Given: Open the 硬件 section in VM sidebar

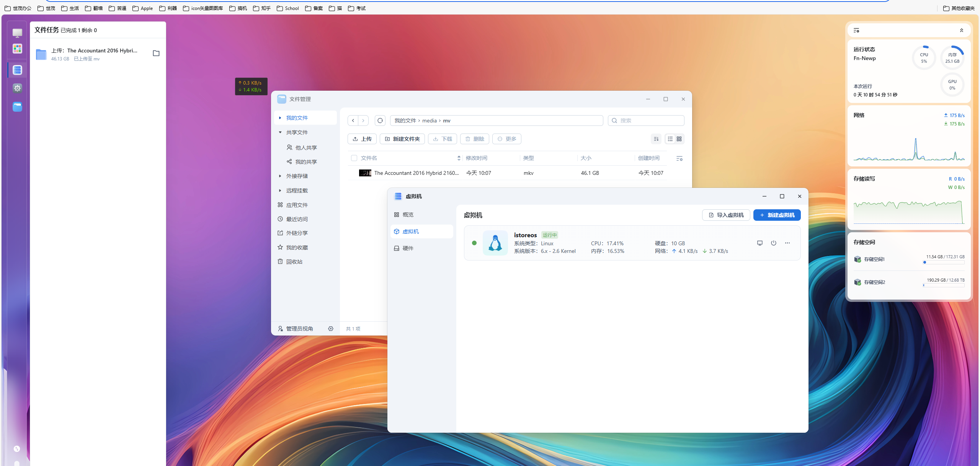Looking at the screenshot, I should click(x=408, y=248).
